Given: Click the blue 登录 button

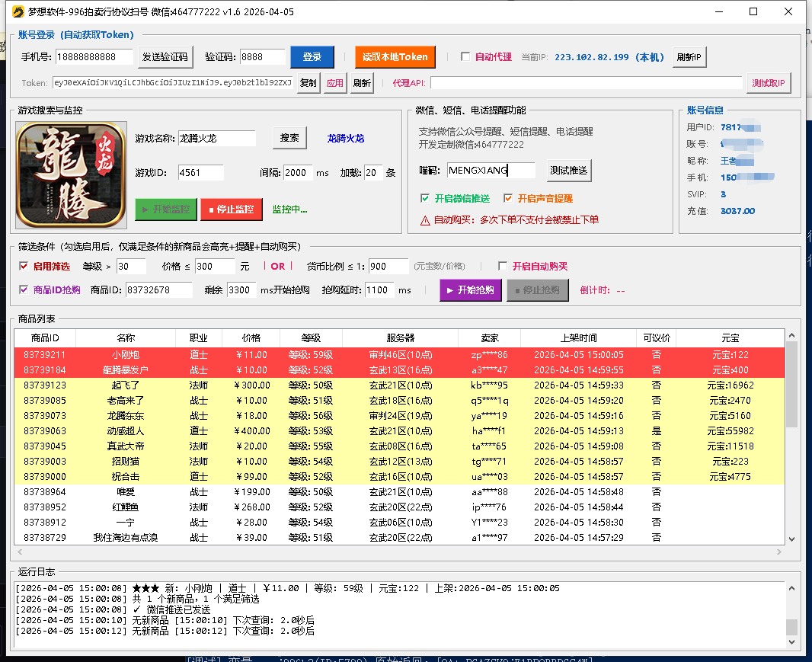Looking at the screenshot, I should coord(312,57).
